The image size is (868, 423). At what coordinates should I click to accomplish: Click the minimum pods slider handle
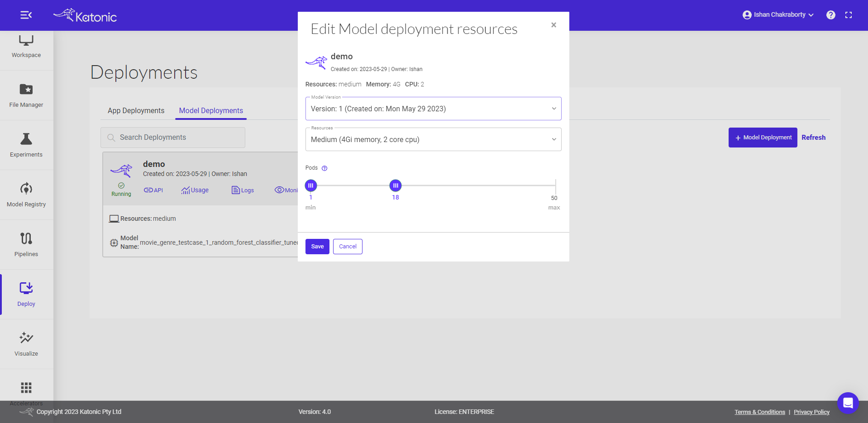(x=310, y=185)
